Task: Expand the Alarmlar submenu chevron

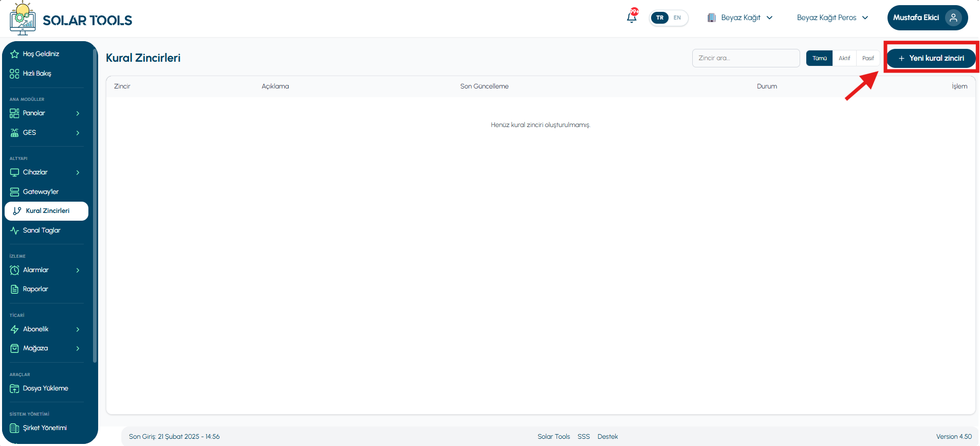Action: coord(78,270)
